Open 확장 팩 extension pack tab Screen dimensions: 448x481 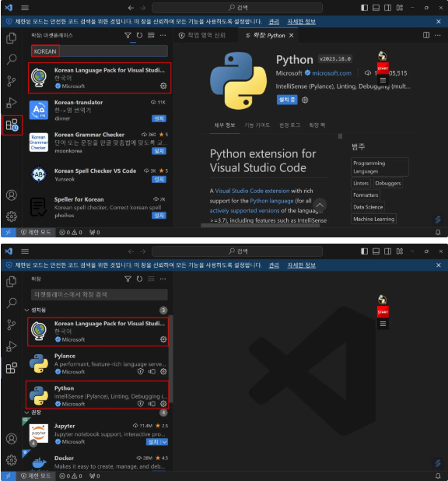(317, 125)
